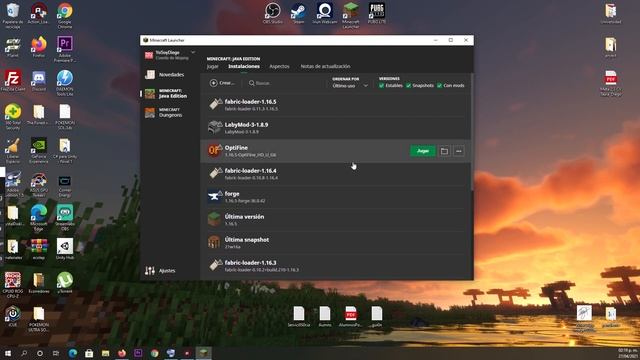The image size is (640, 360).
Task: Open Ajustes settings in launcher sidebar
Action: click(x=160, y=271)
